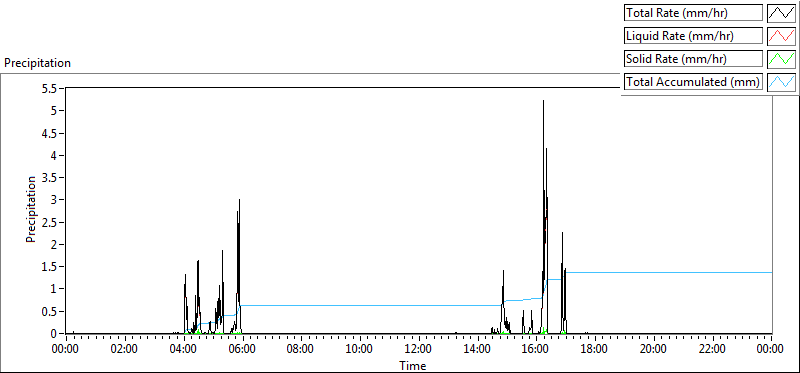800x373 pixels.
Task: Click the vertical Precipitation y-axis title
Action: (31, 210)
